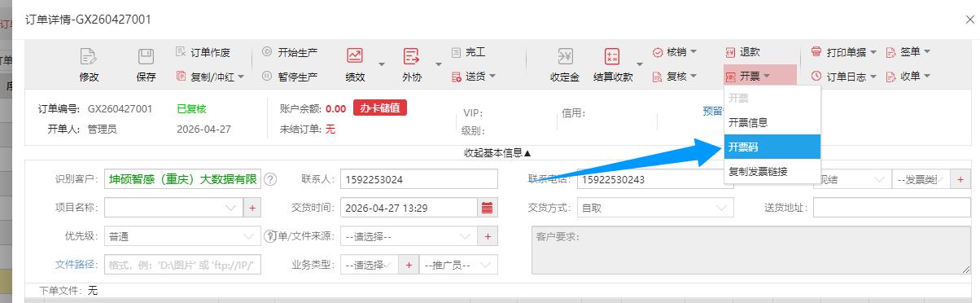
Task: Click the 识别客户 customer field
Action: pyautogui.click(x=182, y=179)
